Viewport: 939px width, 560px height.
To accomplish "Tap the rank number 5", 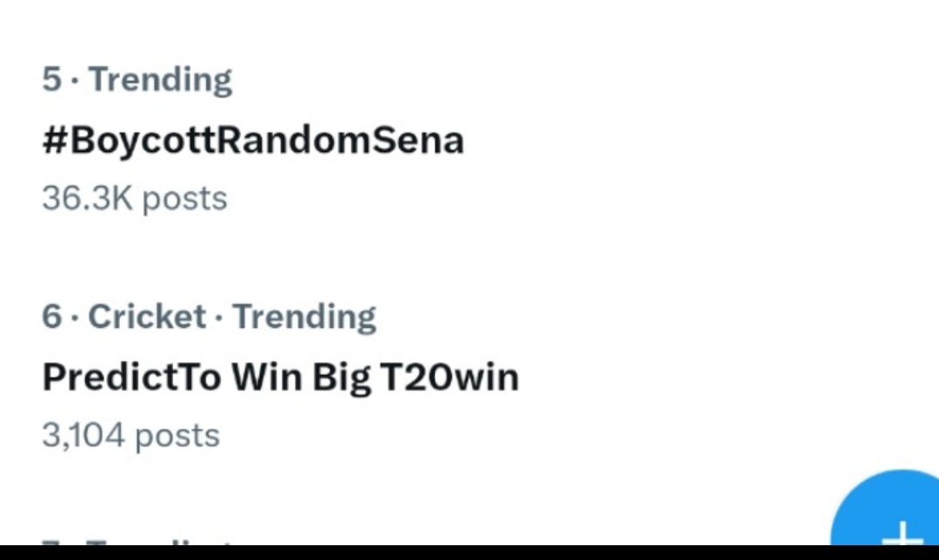I will point(51,79).
